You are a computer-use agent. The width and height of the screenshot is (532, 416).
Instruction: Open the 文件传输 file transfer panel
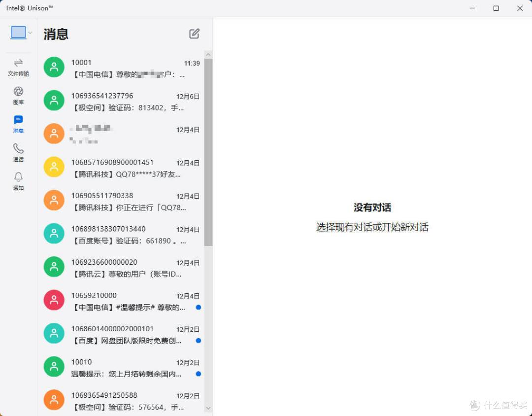coord(18,67)
